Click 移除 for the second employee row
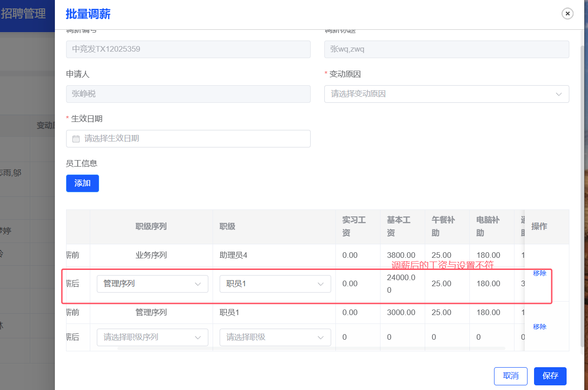The image size is (588, 390). click(x=539, y=327)
